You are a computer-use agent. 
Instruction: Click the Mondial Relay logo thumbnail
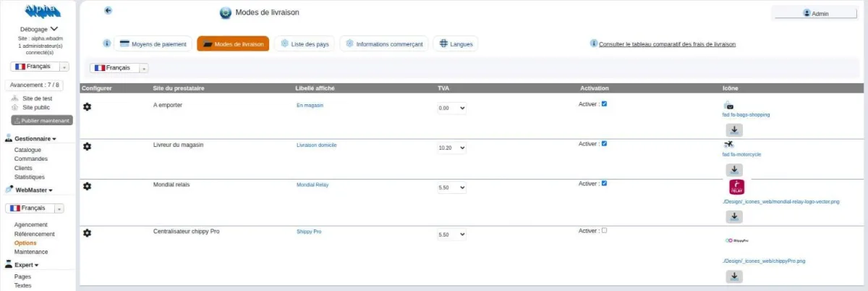[x=736, y=187]
